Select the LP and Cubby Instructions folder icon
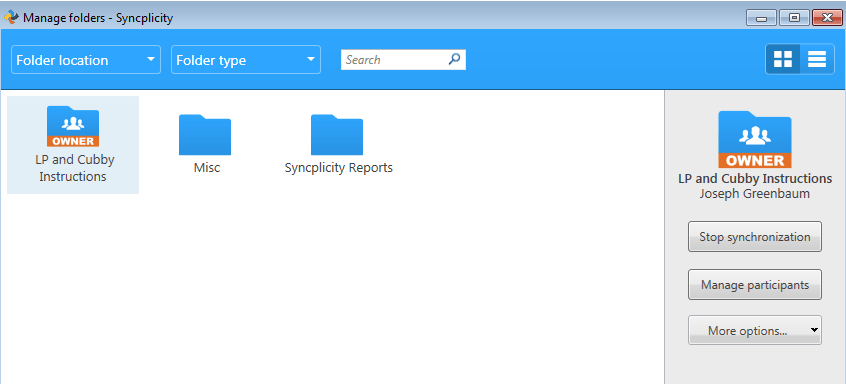The height and width of the screenshot is (384, 846). point(73,126)
